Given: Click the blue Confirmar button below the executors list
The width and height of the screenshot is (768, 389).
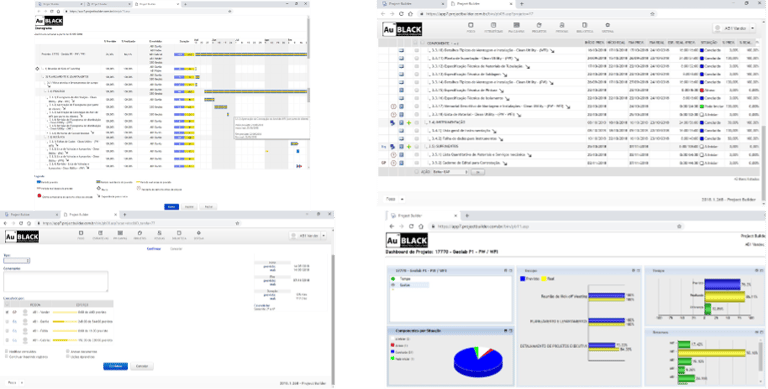Looking at the screenshot, I should click(116, 366).
